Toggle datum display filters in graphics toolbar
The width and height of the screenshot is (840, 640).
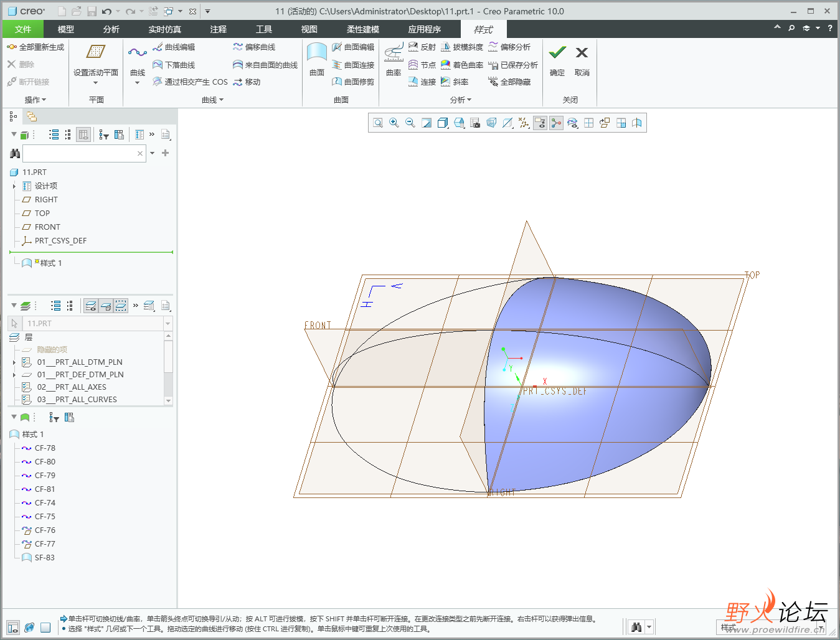pos(524,123)
